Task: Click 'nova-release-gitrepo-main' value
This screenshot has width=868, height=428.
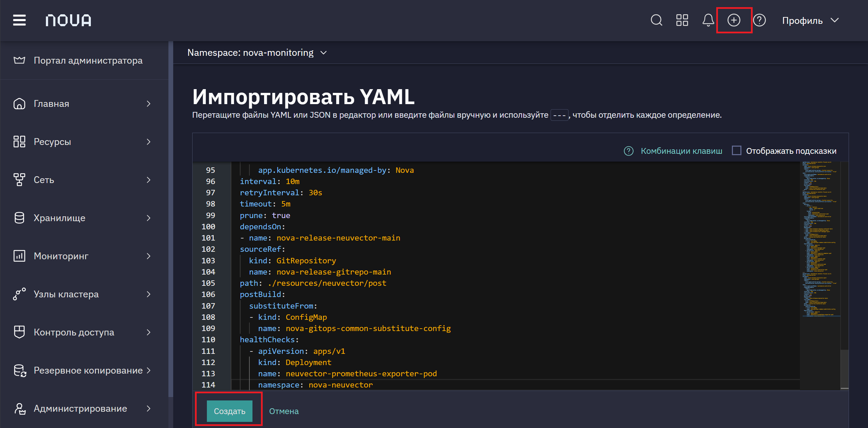Action: (x=334, y=272)
